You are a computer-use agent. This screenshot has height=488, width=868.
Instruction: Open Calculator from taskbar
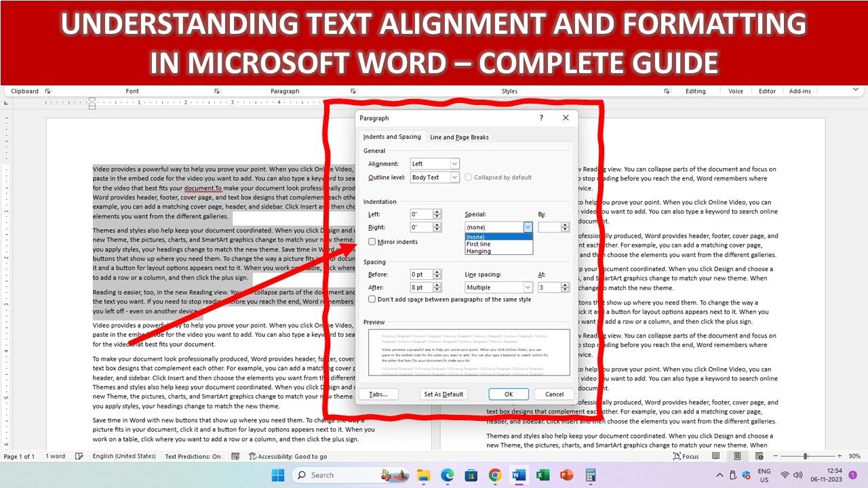tap(590, 475)
